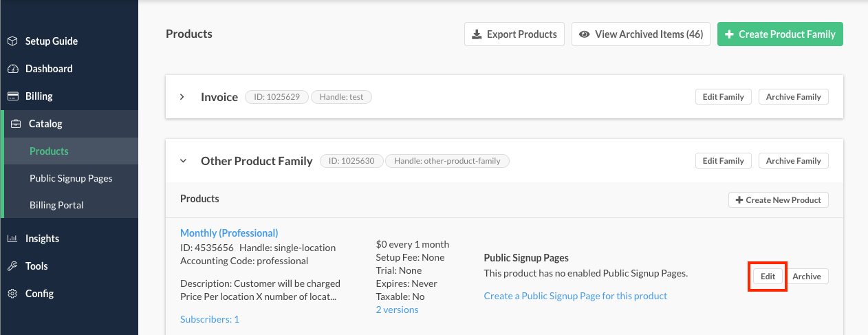The width and height of the screenshot is (868, 335).
Task: Select Products in the Catalog submenu
Action: coord(49,151)
